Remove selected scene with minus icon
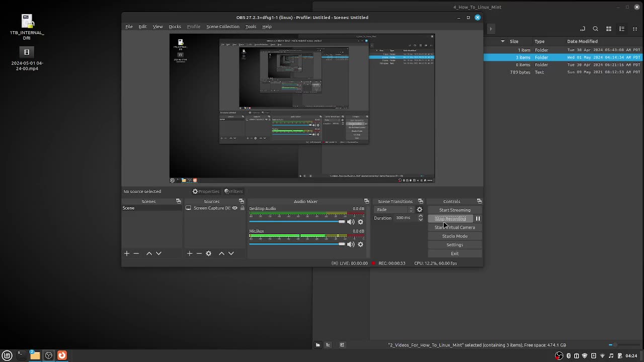Viewport: 644px width, 362px height. point(136,253)
